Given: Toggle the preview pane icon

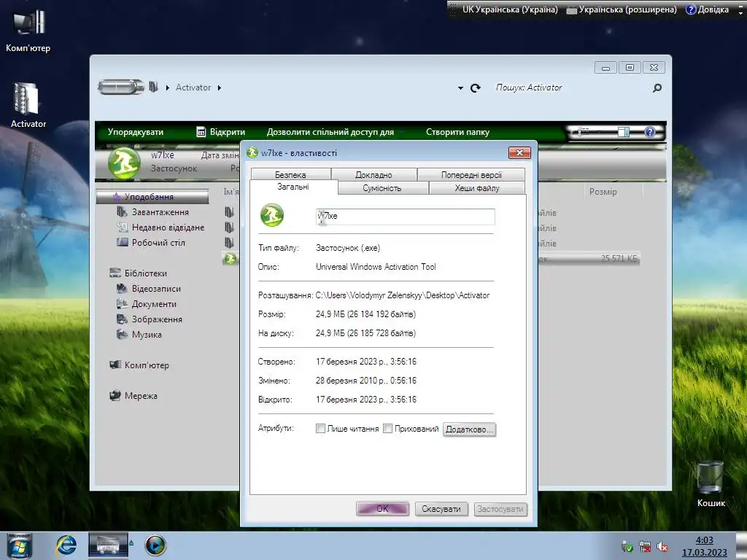Looking at the screenshot, I should click(624, 132).
